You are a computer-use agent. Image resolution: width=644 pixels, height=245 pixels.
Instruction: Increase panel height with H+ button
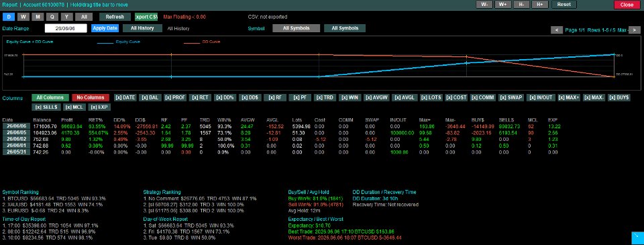(539, 5)
